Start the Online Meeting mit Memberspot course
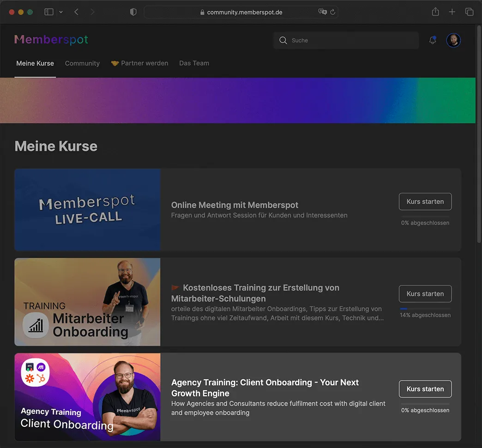 tap(425, 201)
